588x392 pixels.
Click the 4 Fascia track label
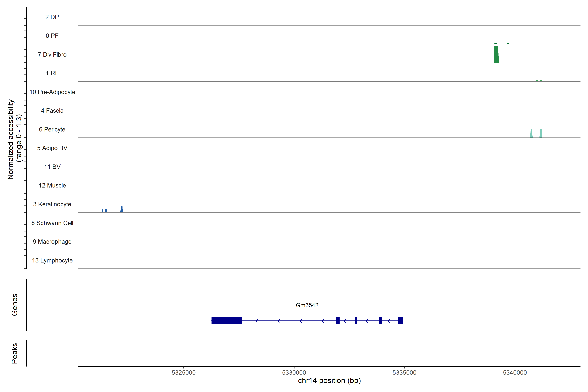pos(52,111)
